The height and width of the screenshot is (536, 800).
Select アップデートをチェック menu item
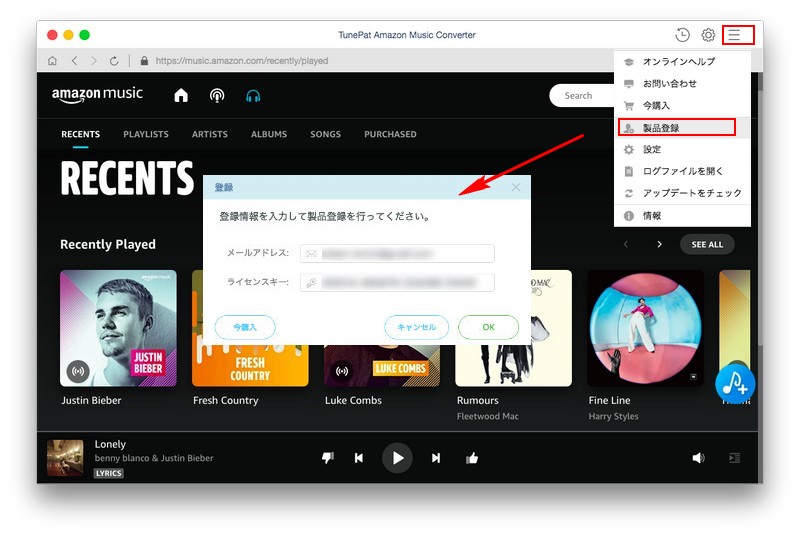(682, 193)
